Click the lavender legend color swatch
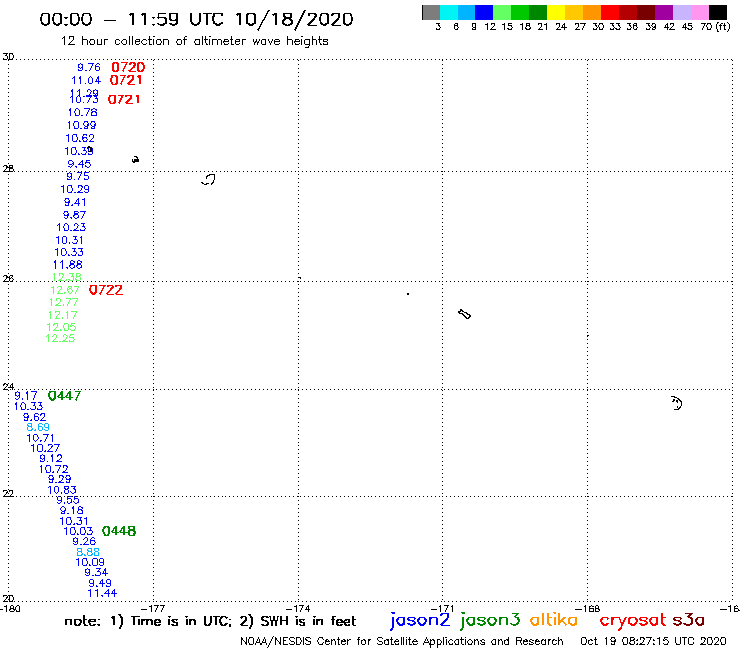The image size is (740, 650). click(681, 12)
